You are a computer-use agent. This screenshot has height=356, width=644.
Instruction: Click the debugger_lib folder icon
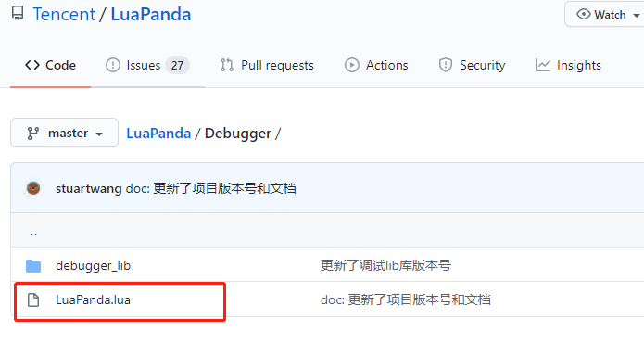(x=33, y=266)
